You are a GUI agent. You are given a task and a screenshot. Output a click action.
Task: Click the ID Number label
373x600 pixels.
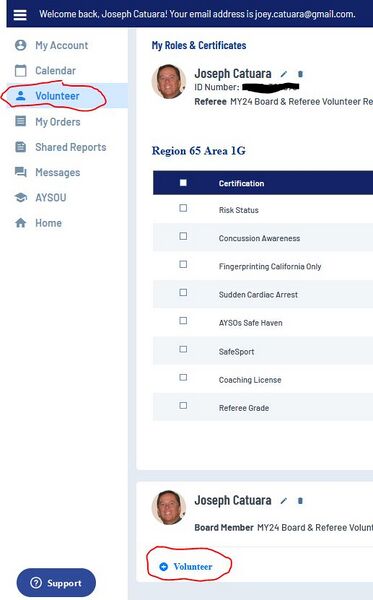click(x=217, y=87)
